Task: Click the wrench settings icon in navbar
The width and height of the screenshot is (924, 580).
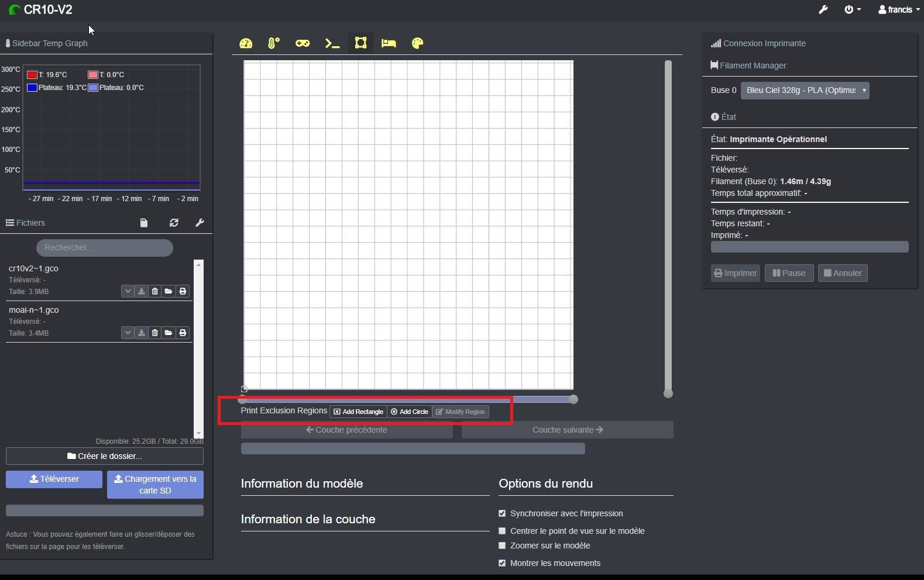Action: 823,9
